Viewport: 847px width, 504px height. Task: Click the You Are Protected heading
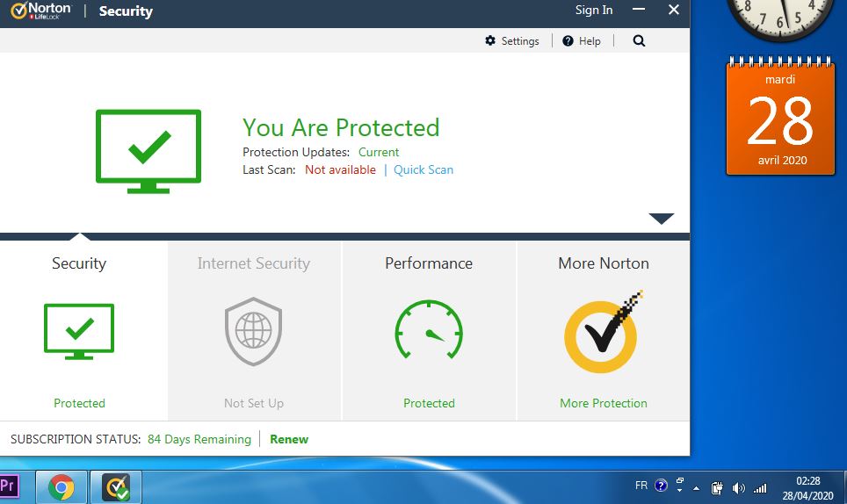pyautogui.click(x=341, y=128)
